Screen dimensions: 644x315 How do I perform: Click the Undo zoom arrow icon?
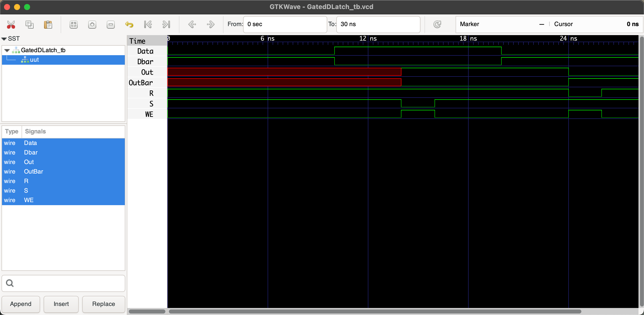pos(129,24)
